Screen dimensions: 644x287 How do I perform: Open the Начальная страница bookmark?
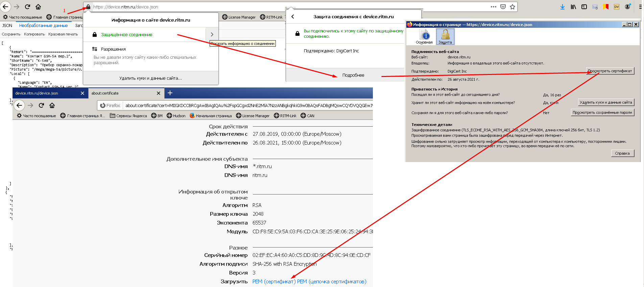pos(211,116)
